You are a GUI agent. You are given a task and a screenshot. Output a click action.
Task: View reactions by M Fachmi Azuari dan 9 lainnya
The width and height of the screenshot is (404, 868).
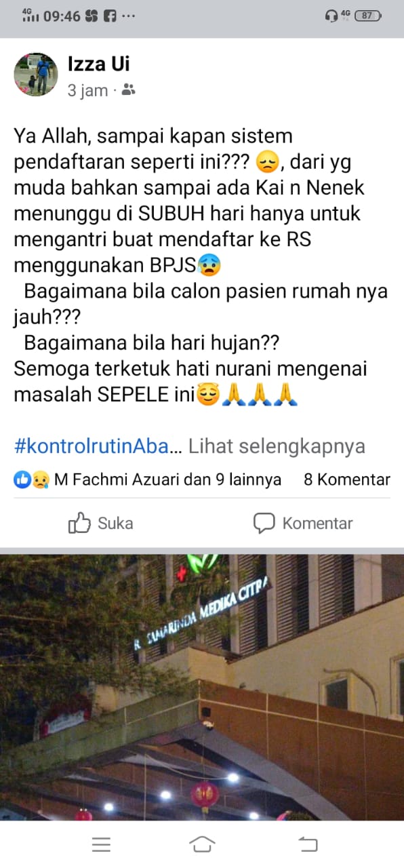(167, 479)
